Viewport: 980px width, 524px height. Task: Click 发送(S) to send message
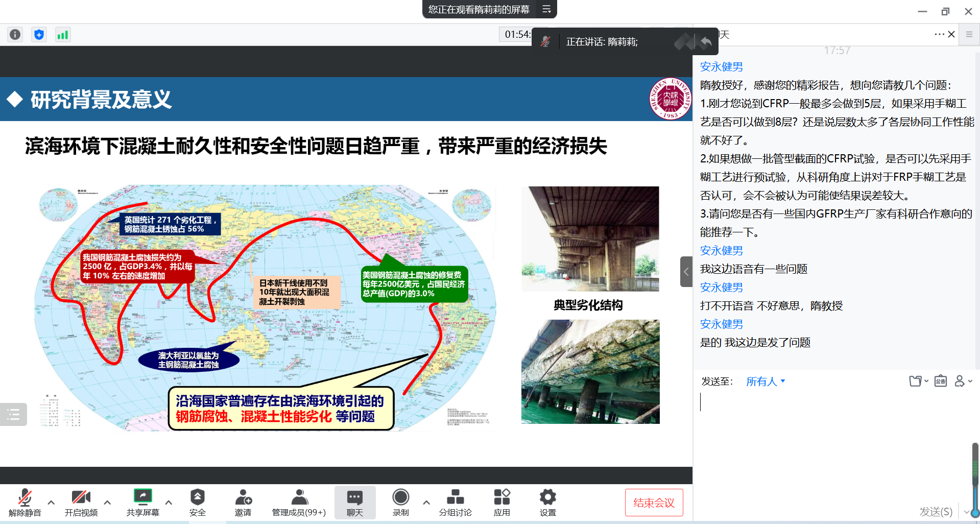click(x=936, y=511)
